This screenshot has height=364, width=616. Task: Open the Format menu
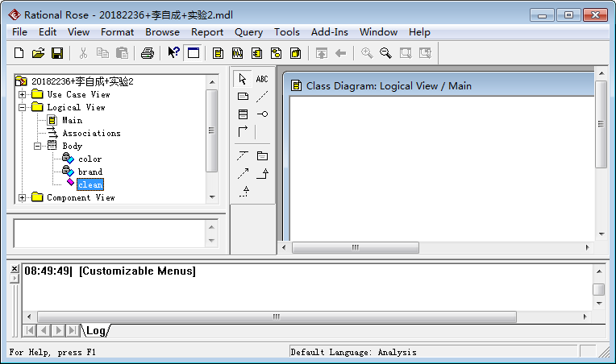tap(117, 32)
